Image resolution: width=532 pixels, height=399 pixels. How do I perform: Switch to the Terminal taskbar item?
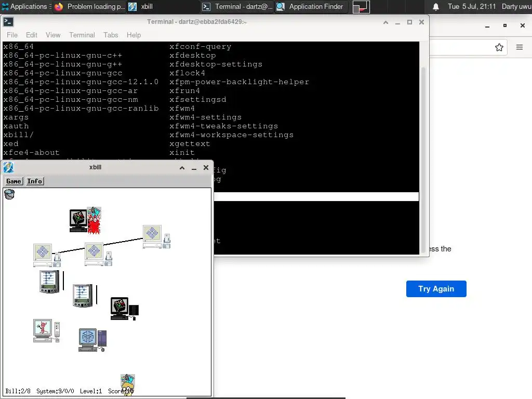pos(237,6)
